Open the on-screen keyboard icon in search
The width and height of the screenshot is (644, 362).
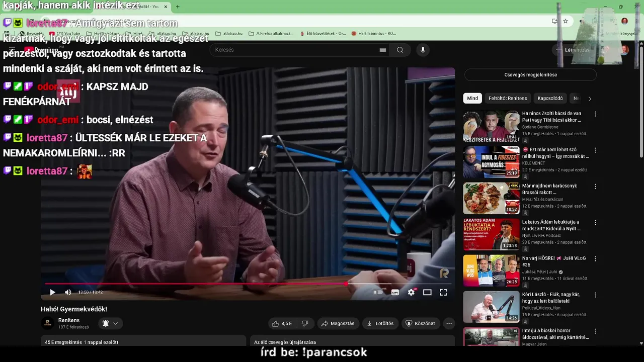pos(382,50)
